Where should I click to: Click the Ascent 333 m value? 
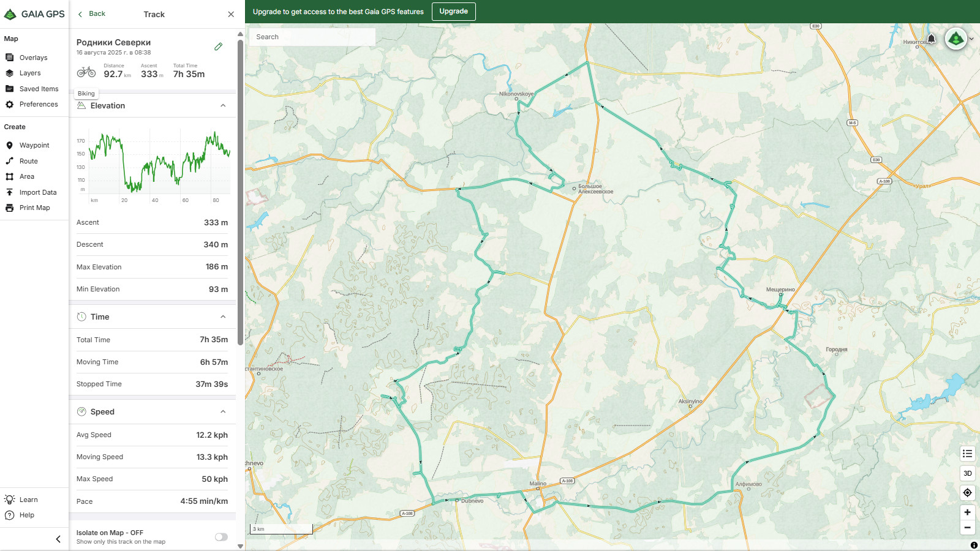pos(216,222)
